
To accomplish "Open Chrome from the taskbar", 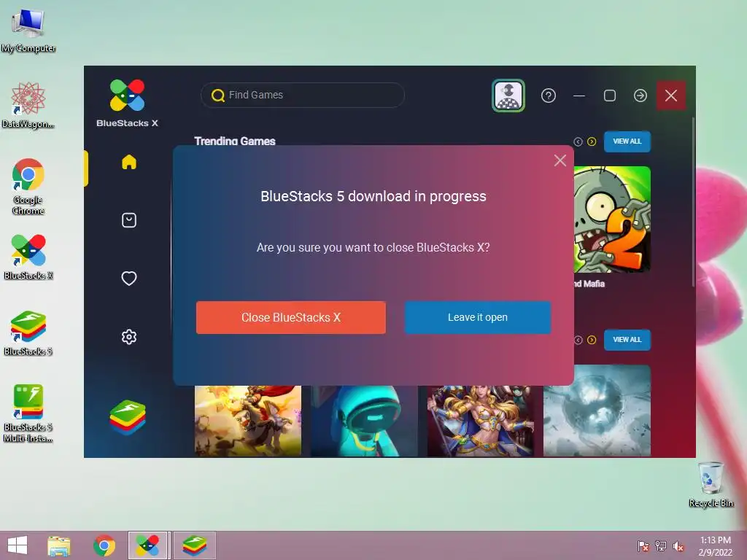I will (104, 545).
